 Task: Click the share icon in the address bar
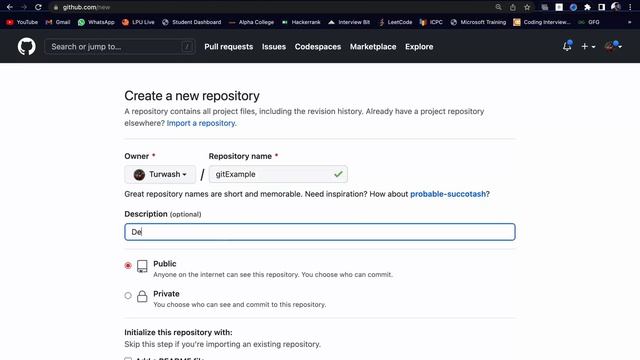point(513,7)
